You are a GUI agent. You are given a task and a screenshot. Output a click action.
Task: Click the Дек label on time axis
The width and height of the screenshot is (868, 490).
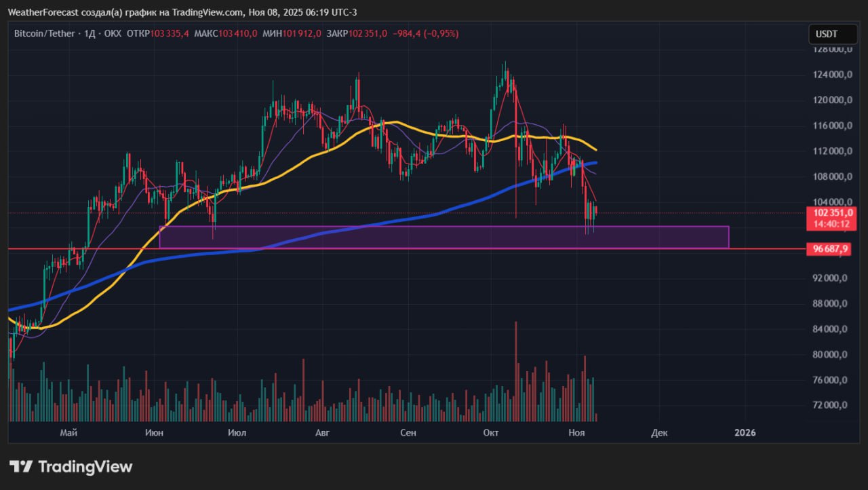click(659, 432)
